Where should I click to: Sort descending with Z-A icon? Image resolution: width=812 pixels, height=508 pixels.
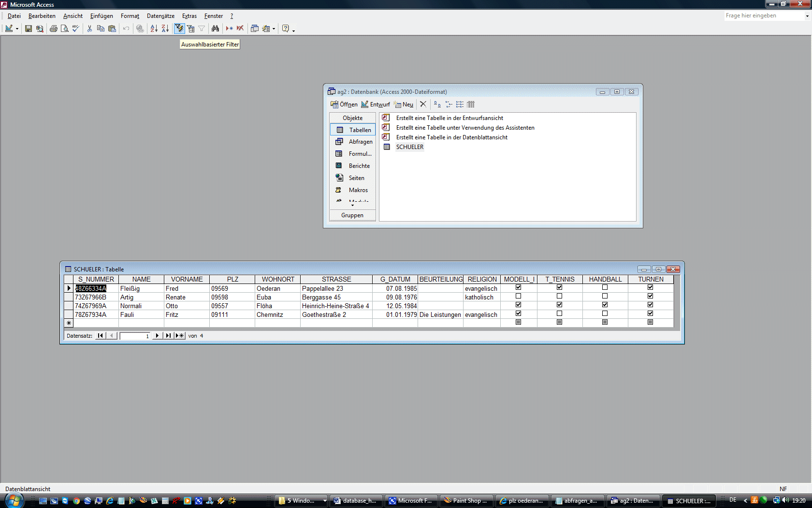tap(165, 29)
